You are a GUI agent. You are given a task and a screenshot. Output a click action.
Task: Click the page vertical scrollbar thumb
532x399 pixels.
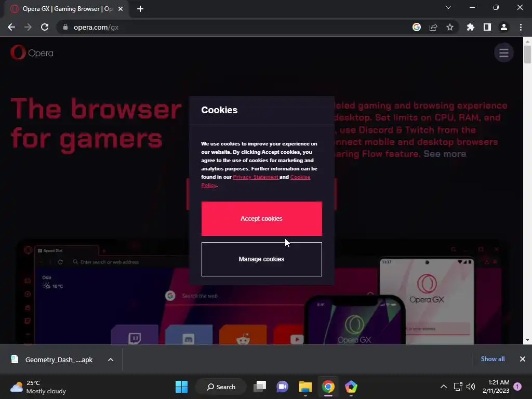point(527,54)
